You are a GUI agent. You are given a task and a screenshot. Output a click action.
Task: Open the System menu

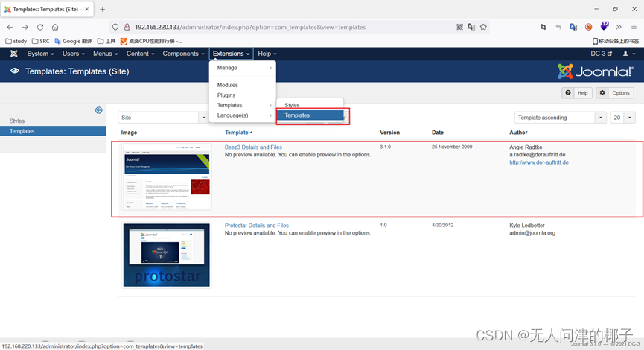(40, 54)
